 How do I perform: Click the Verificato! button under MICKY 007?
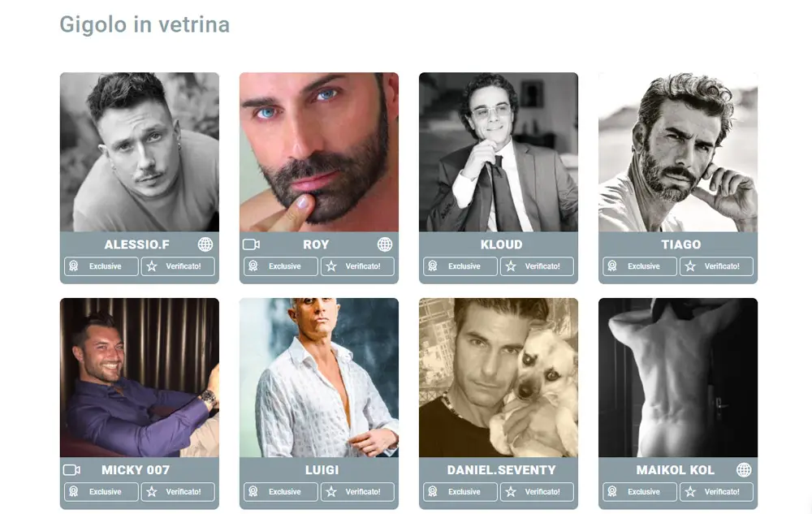coord(178,492)
